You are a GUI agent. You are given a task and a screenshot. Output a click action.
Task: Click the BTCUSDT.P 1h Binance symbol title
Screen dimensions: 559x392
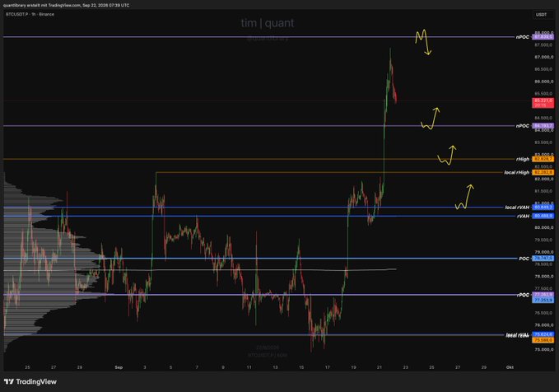pyautogui.click(x=30, y=14)
